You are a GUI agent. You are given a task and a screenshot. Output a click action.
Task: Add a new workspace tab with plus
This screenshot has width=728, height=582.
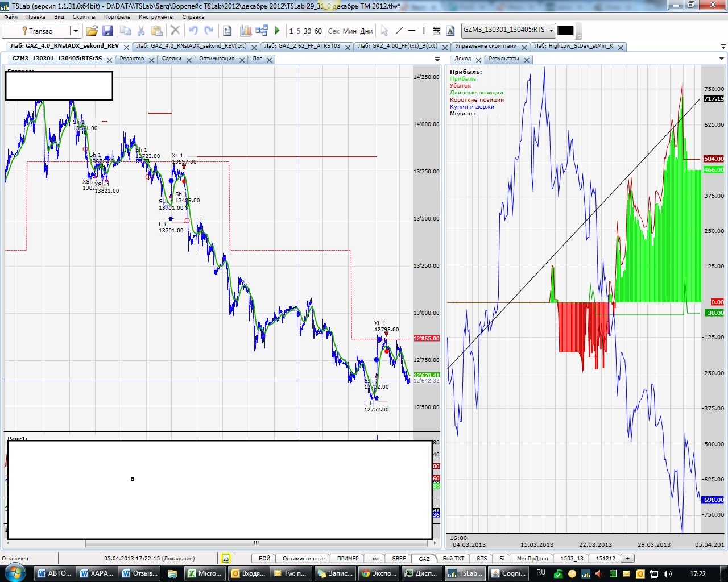(x=628, y=558)
